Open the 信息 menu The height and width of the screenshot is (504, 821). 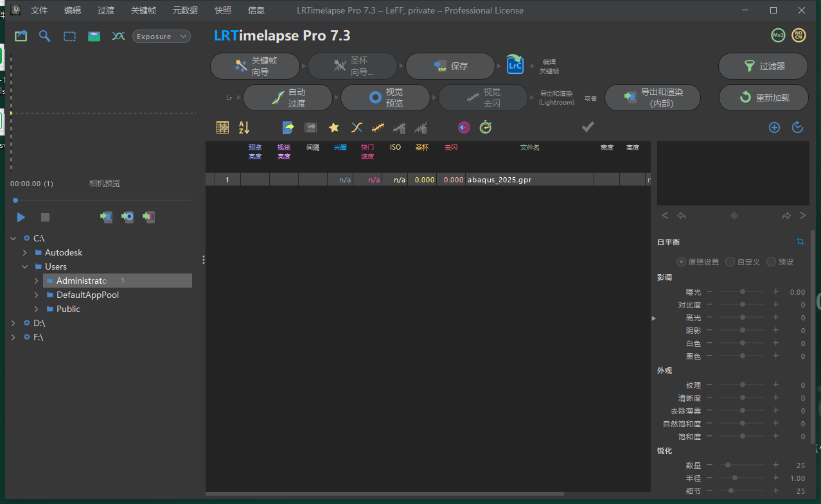point(256,10)
